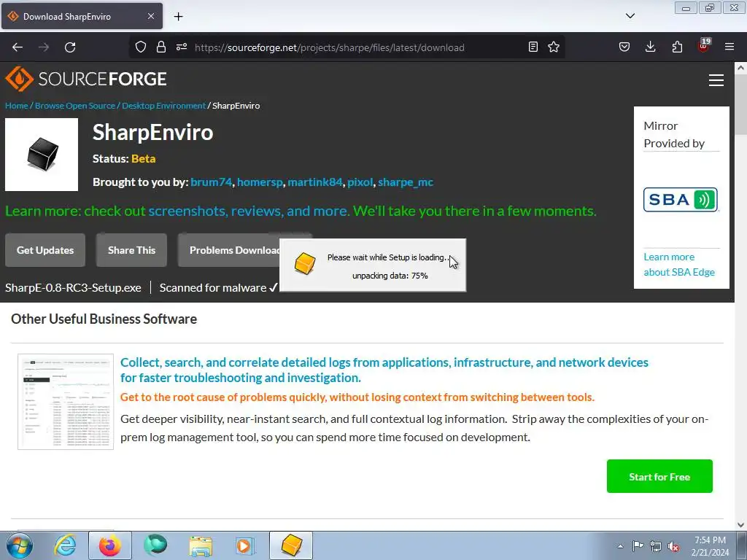Reload the page with the refresh icon
The image size is (747, 560).
coord(70,47)
